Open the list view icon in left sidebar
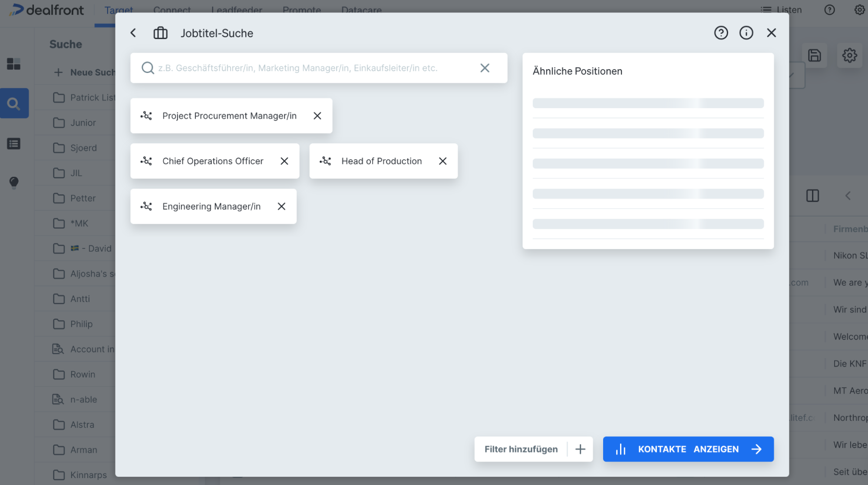 tap(14, 143)
